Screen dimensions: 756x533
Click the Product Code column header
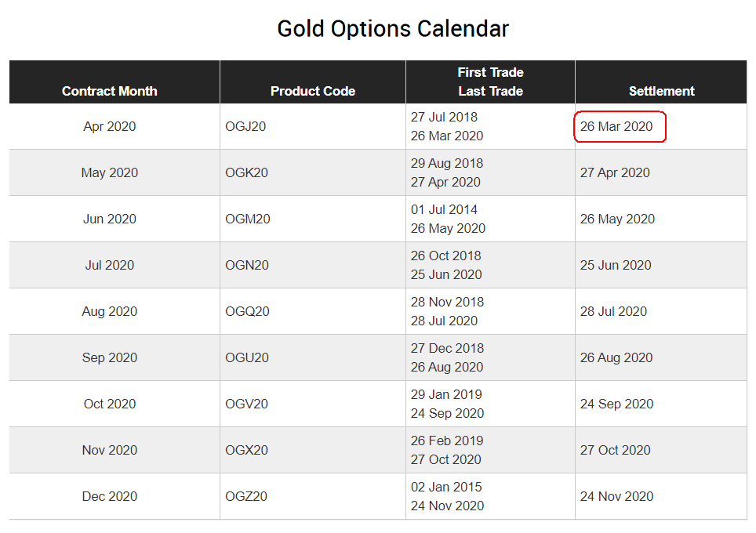312,91
